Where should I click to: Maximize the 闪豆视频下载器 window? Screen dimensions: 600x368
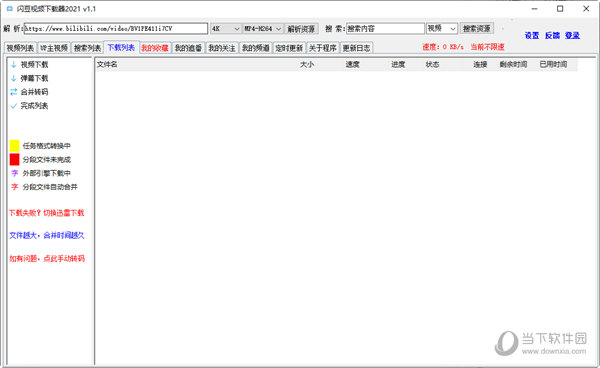(560, 8)
